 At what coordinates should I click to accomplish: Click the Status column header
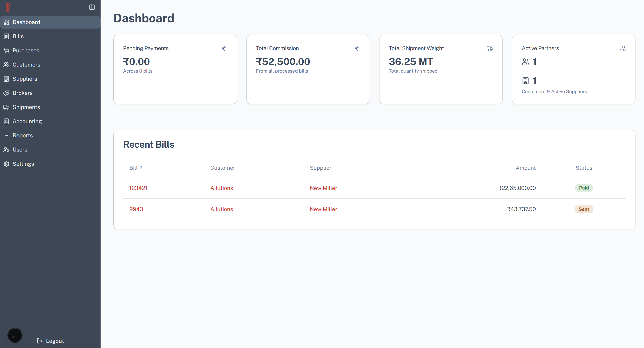[x=584, y=168]
